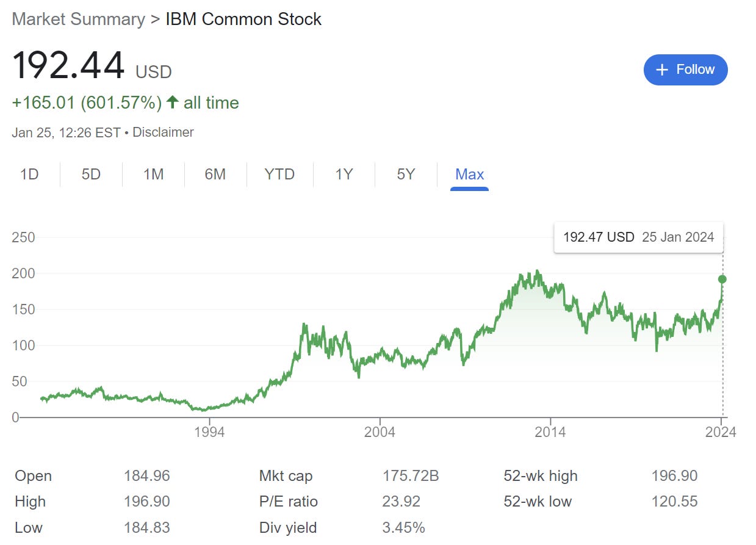756x545 pixels.
Task: Click the 192.44 current price
Action: click(x=68, y=66)
